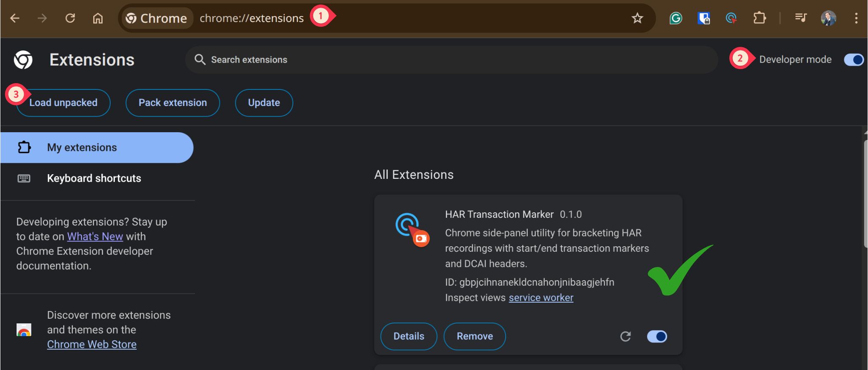Bookmark this page with the star icon
Screen dimensions: 868x370
pyautogui.click(x=637, y=18)
